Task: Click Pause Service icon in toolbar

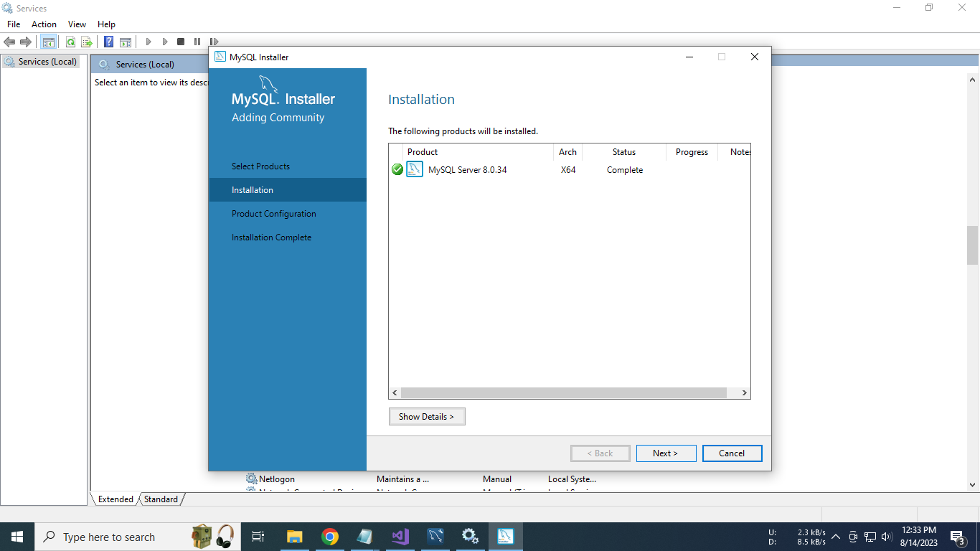Action: coord(197,42)
